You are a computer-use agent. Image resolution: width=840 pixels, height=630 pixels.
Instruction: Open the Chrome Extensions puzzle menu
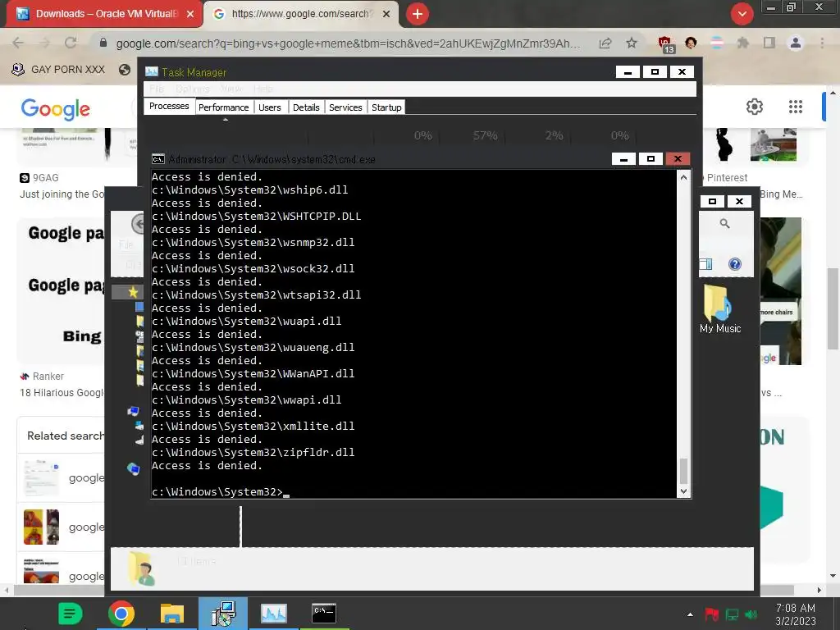(742, 43)
